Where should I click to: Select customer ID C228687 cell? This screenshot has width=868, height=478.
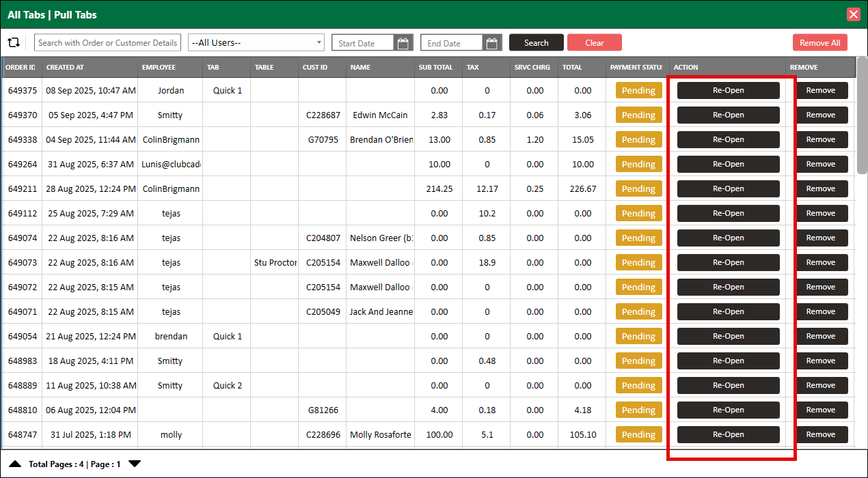(x=323, y=115)
